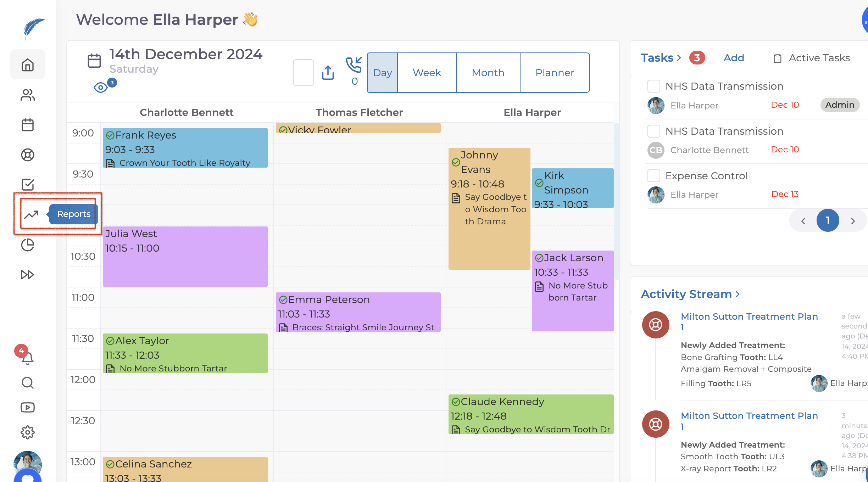Check the Expense Control task checkbox

coord(653,176)
